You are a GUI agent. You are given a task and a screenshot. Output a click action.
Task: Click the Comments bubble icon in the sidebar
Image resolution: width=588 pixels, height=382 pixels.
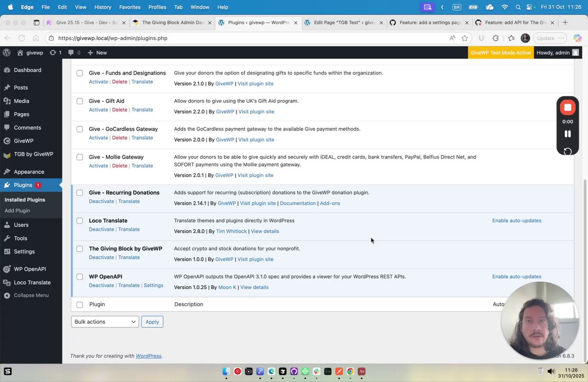[7, 127]
